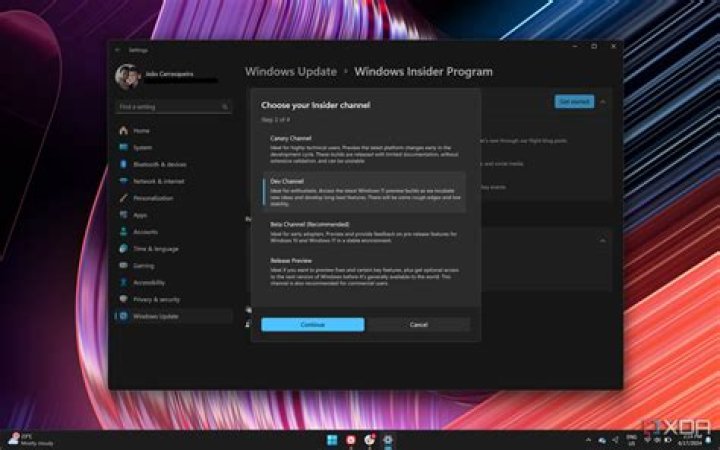Open the user profile avatar
The image size is (720, 450).
(x=128, y=77)
